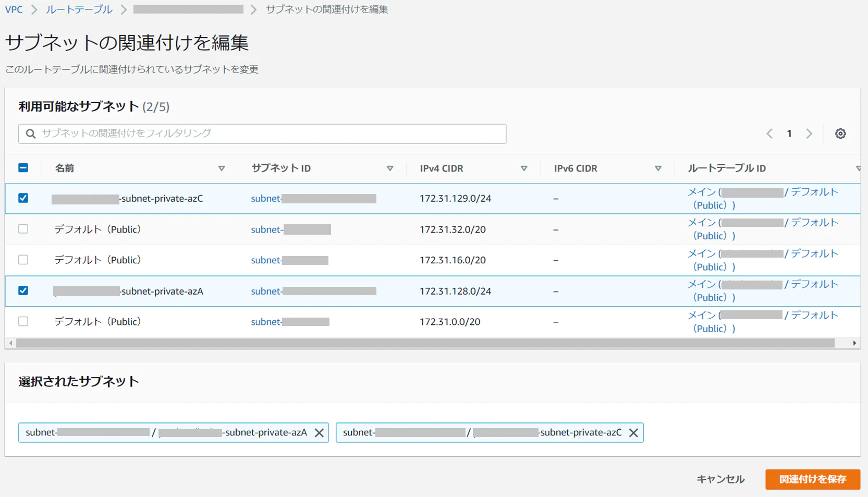Screen dimensions: 868x497
Task: Click 関連付けを保存 button
Action: 813,479
